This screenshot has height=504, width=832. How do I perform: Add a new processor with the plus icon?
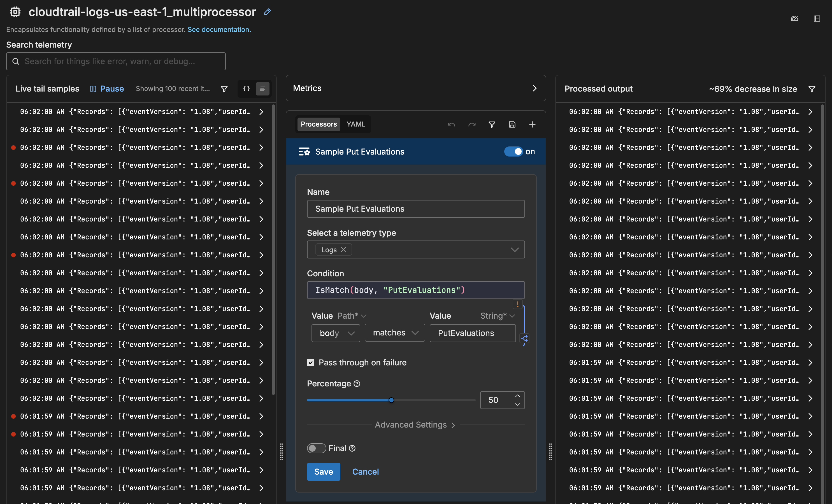[532, 124]
